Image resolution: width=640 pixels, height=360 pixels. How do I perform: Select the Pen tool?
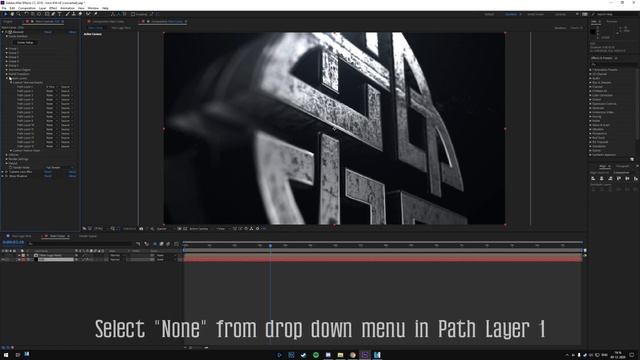click(53, 14)
